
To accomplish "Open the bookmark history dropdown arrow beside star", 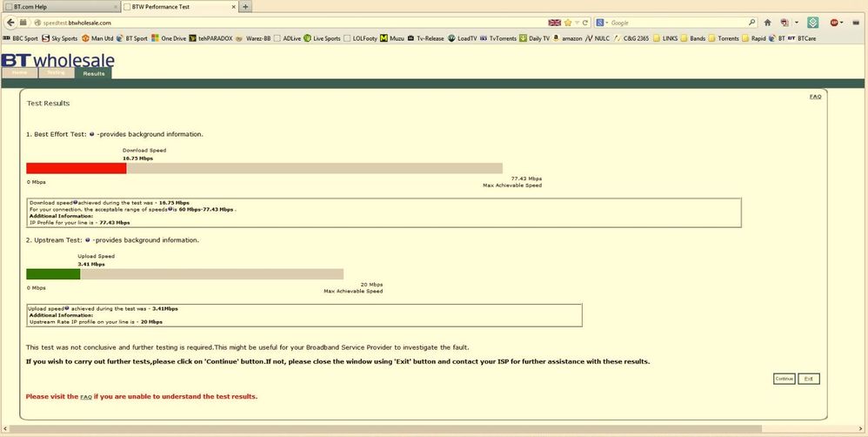I will point(577,23).
